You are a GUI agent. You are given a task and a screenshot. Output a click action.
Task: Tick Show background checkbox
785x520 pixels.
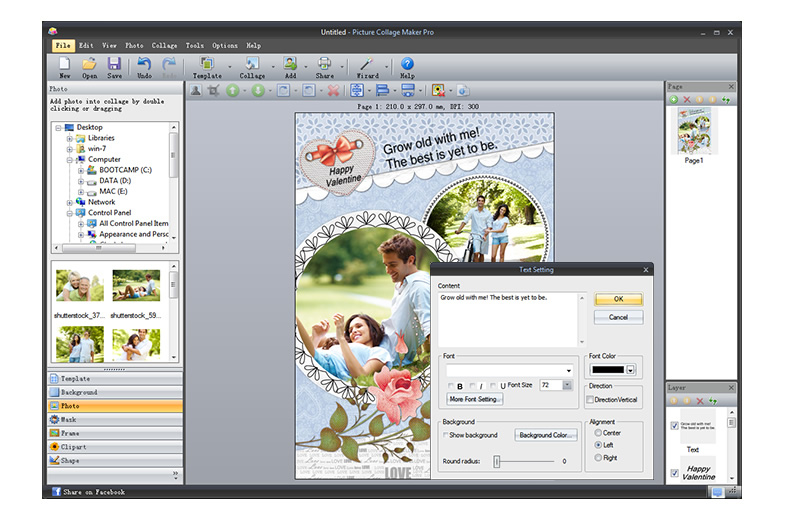pyautogui.click(x=446, y=435)
